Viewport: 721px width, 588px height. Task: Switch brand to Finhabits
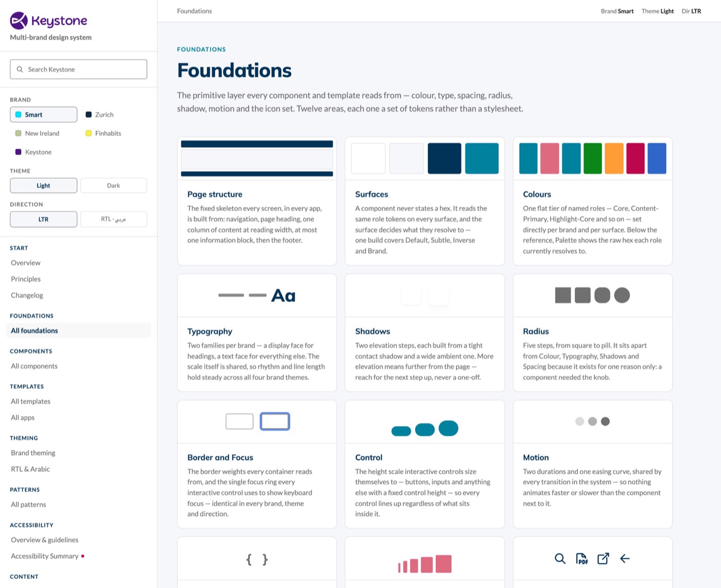tap(113, 133)
